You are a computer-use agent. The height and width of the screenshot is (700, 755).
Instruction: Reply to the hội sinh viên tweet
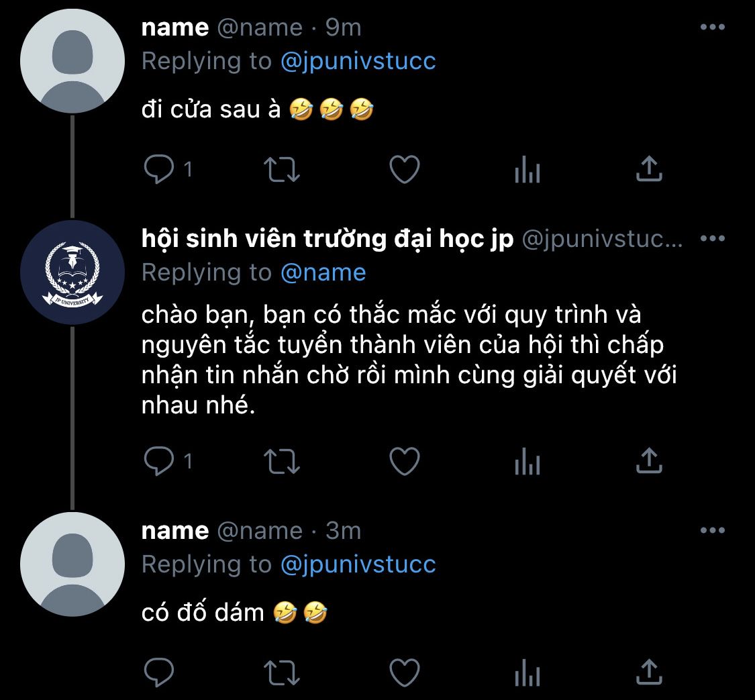159,461
